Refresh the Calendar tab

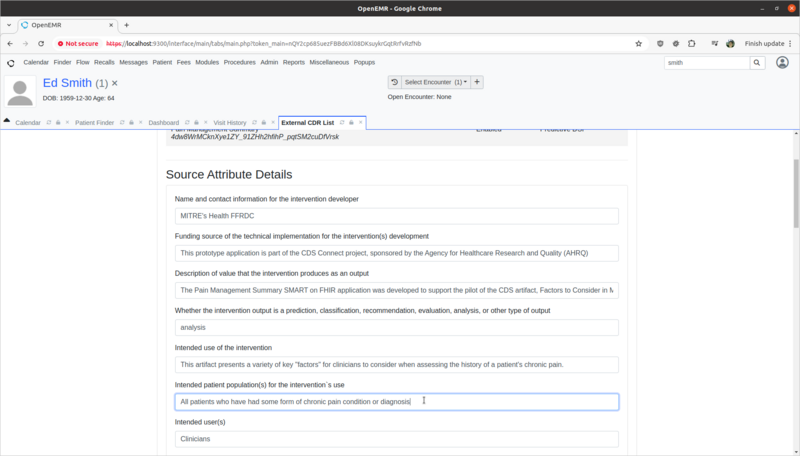49,123
